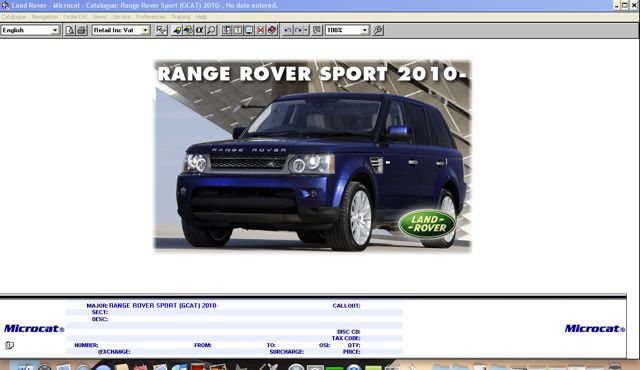Screen dimensions: 640x370
Task: Open the Catalogue menu
Action: 13,17
